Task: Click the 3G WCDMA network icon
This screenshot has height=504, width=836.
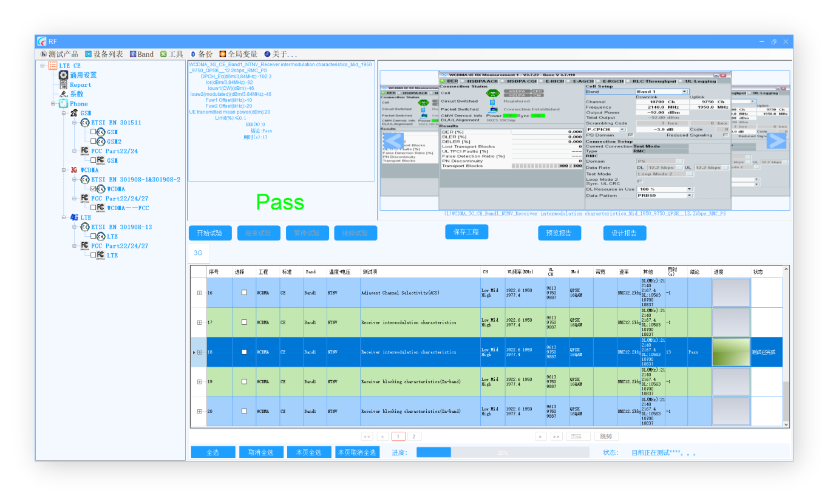Action: coord(74,170)
